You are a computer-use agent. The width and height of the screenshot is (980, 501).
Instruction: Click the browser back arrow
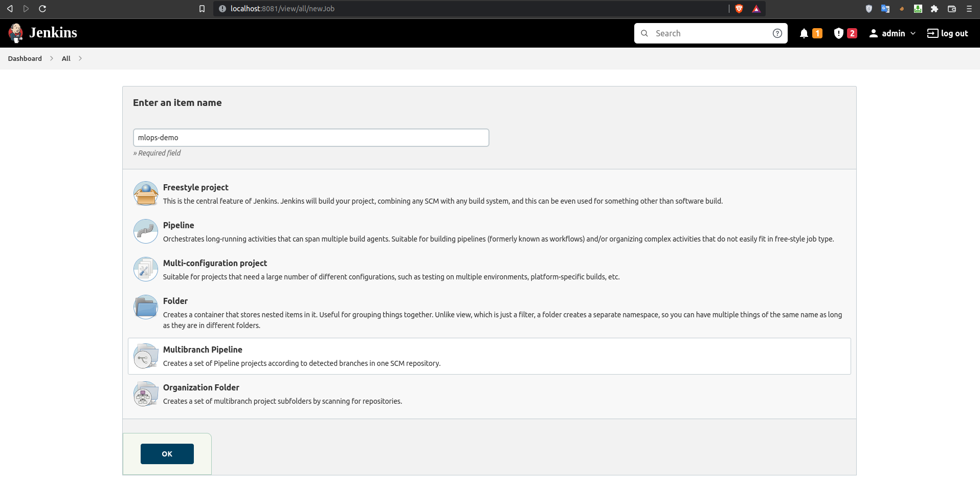[10, 9]
